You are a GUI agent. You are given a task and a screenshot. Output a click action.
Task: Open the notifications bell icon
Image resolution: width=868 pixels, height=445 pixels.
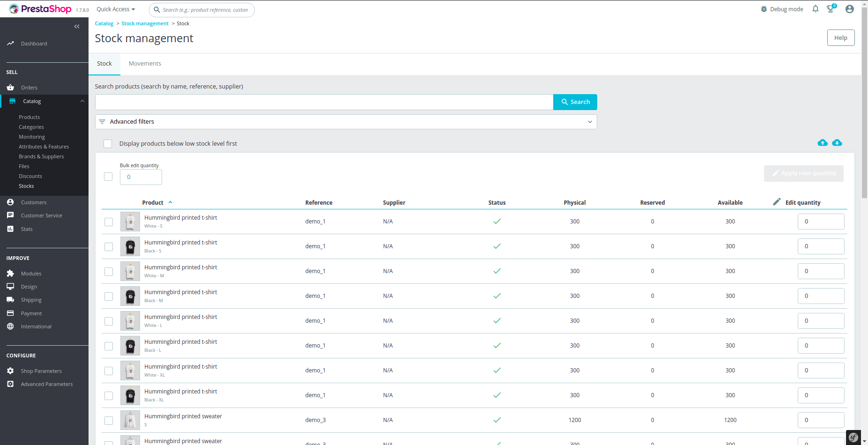(815, 8)
